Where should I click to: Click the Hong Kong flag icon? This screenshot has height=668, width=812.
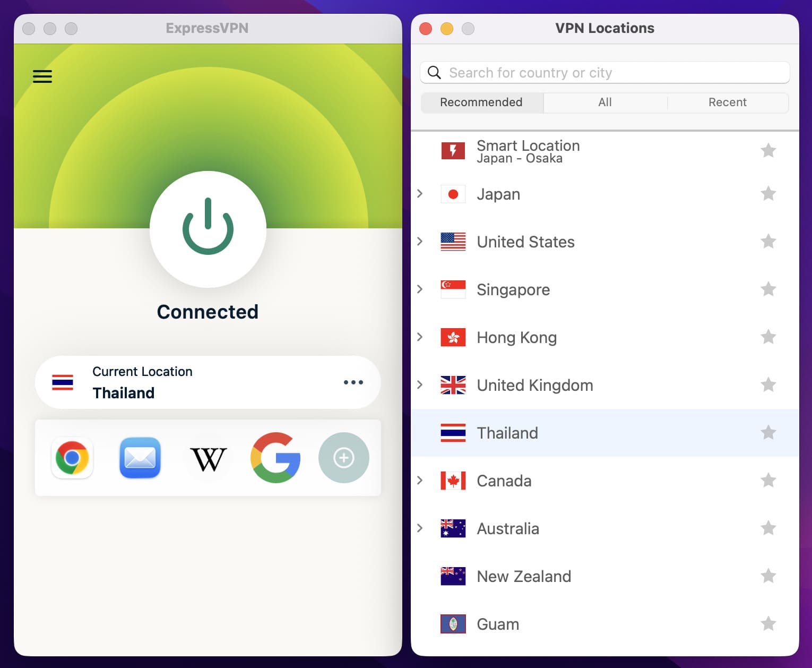coord(453,337)
